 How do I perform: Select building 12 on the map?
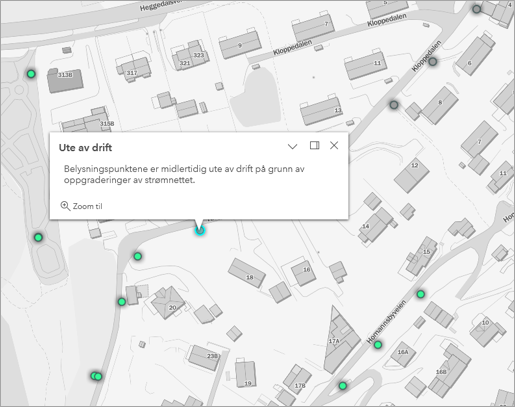(411, 176)
